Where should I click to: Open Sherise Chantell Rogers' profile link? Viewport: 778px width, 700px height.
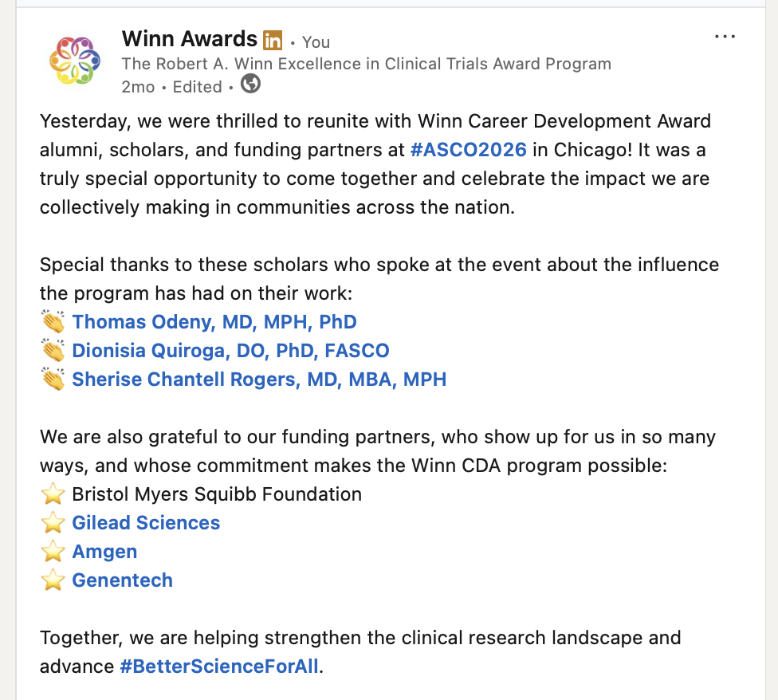pos(260,379)
